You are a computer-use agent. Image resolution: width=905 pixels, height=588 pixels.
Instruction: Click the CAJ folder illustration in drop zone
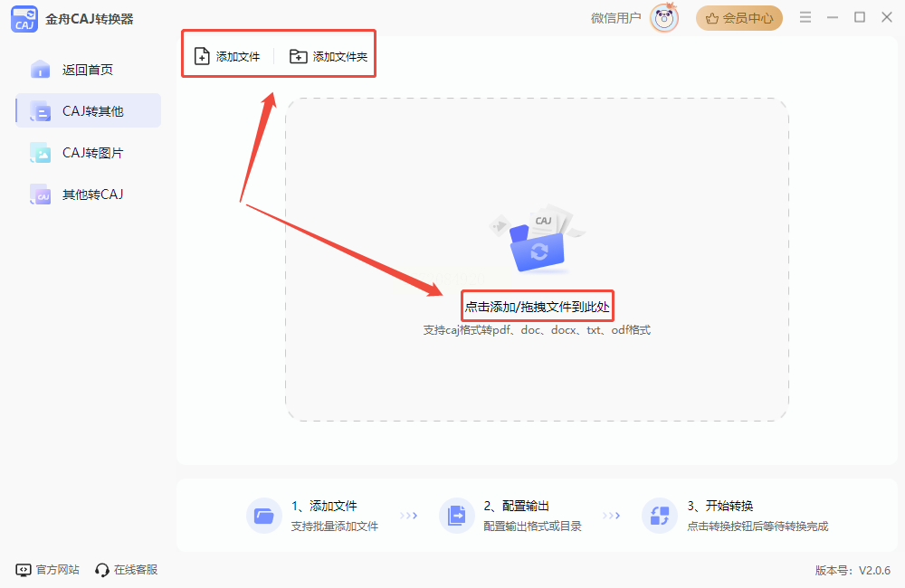click(537, 238)
